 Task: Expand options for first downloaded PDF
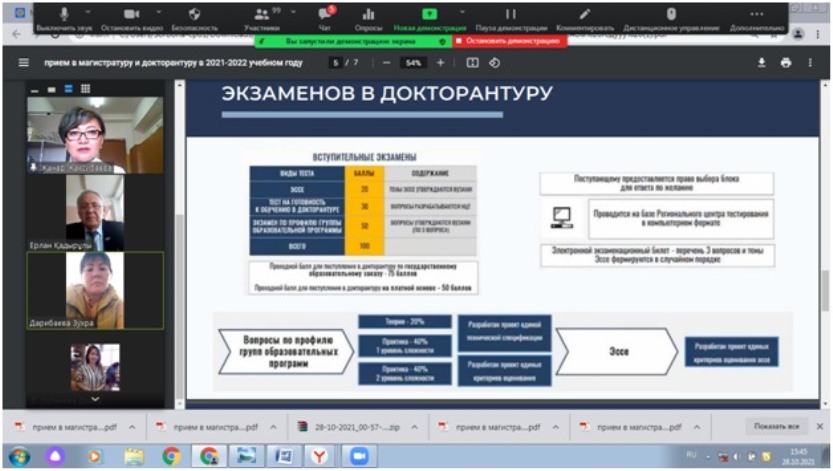[134, 427]
